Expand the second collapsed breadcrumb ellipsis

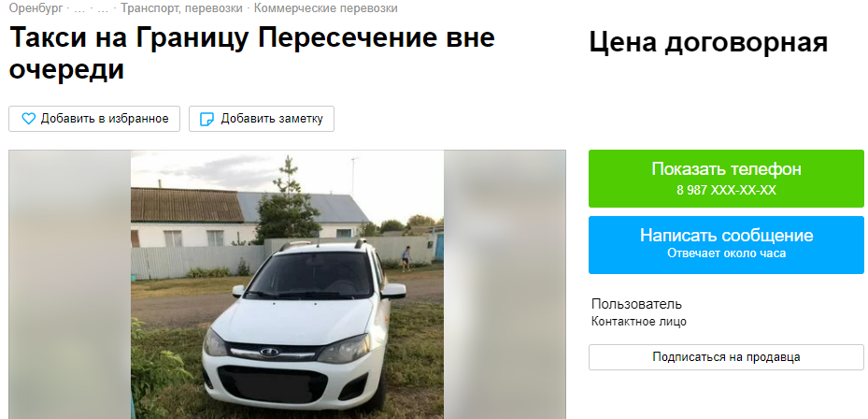coord(103,8)
